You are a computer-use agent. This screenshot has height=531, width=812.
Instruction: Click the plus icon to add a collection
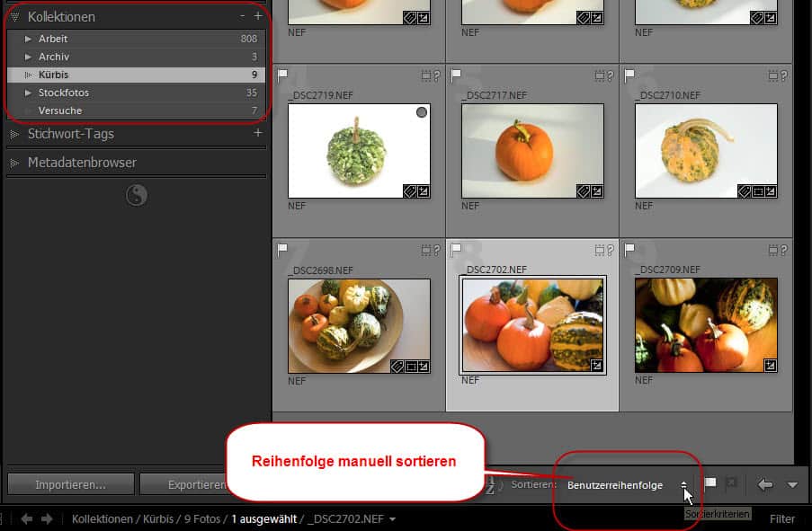coord(258,16)
